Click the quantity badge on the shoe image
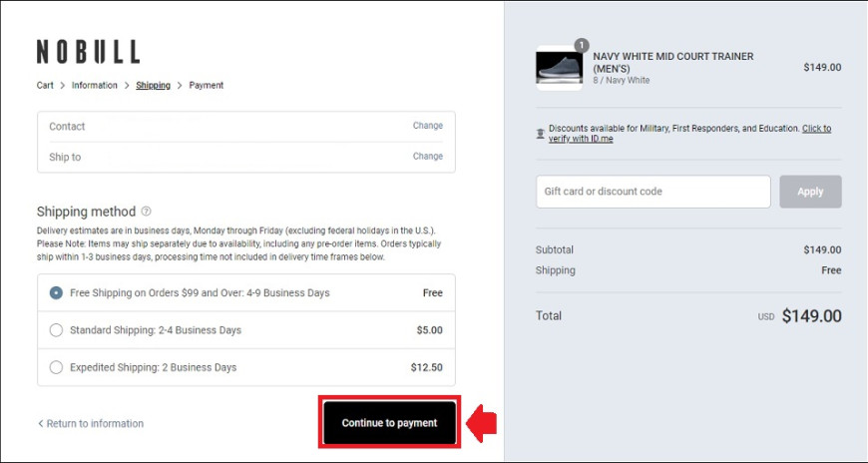Screen dimensions: 868x463 pos(582,46)
